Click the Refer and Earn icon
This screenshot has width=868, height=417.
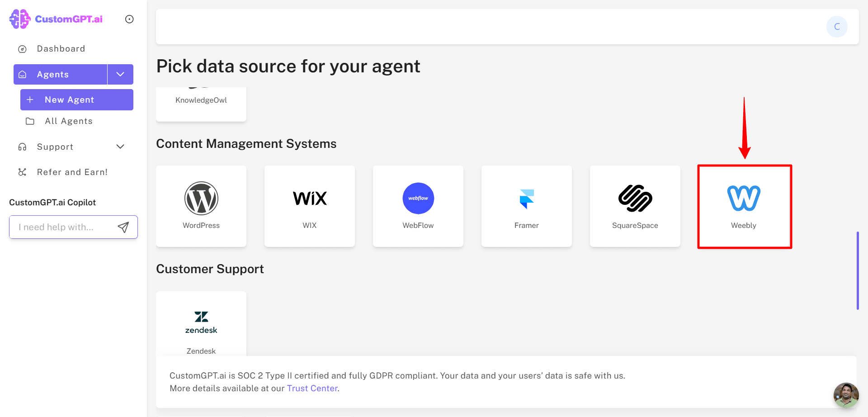(x=22, y=172)
